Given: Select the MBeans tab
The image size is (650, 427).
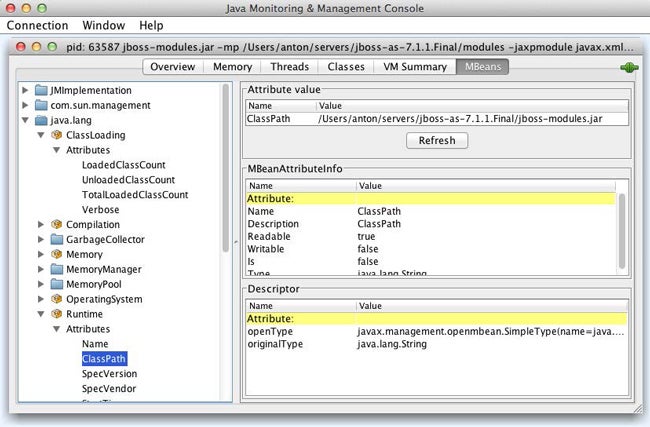Looking at the screenshot, I should [483, 67].
